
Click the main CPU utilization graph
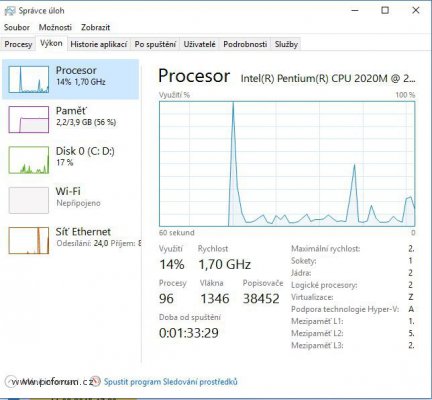click(287, 164)
